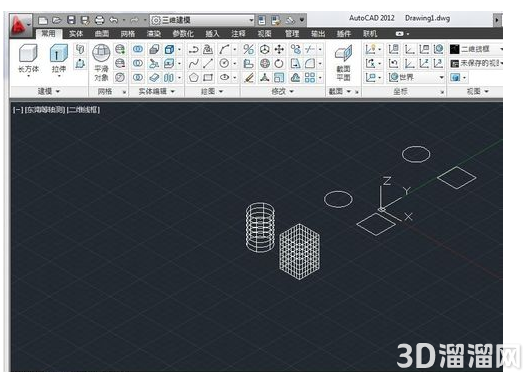Choose the Move tool in Modify panel
Screen dimensions: 525x372
click(x=279, y=50)
